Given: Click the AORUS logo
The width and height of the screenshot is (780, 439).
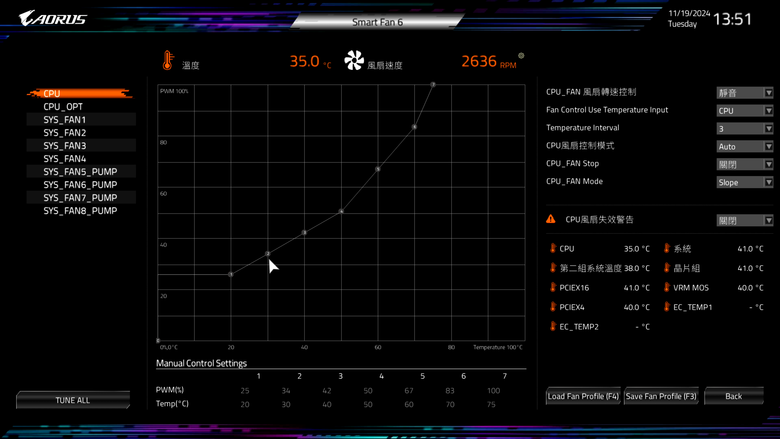Looking at the screenshot, I should [53, 19].
